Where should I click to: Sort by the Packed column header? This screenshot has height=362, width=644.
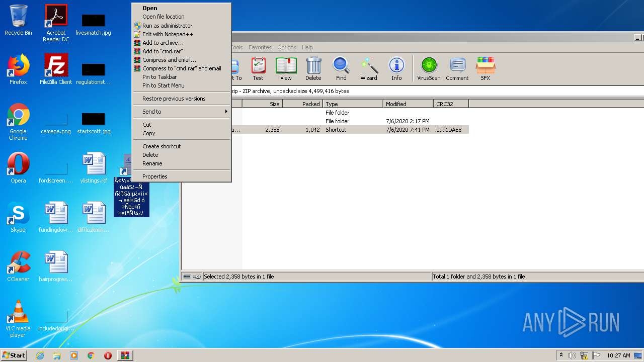click(x=302, y=104)
